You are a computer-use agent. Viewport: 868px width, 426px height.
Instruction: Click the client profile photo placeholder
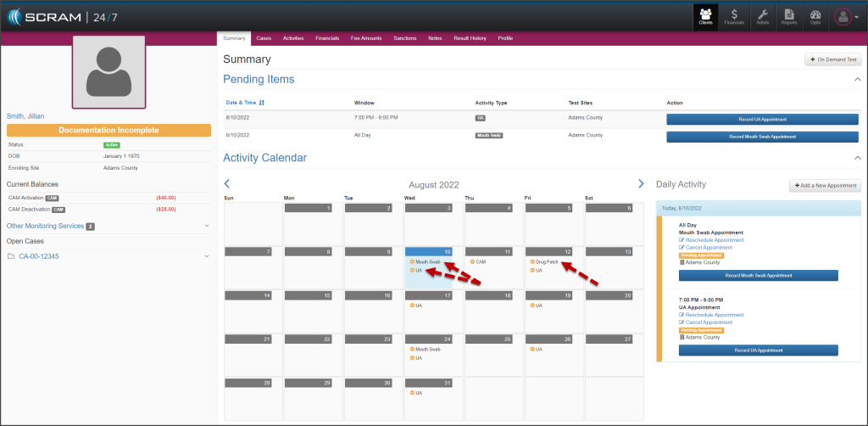tap(109, 72)
